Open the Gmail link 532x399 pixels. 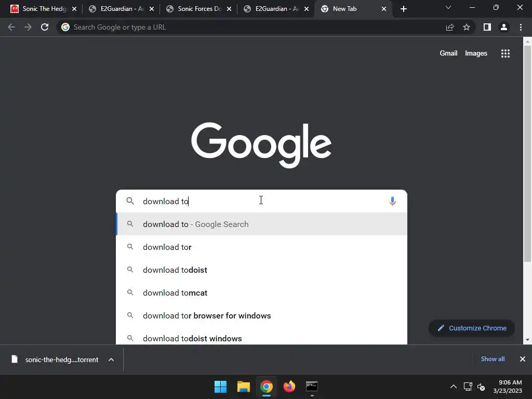point(448,54)
